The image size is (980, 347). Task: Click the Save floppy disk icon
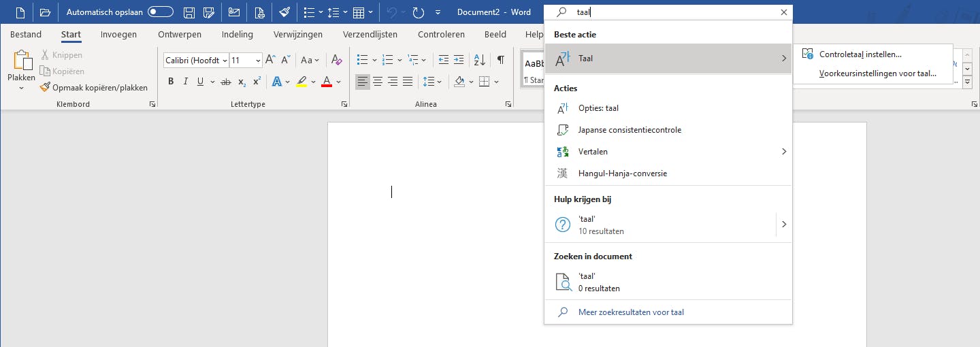pyautogui.click(x=190, y=12)
